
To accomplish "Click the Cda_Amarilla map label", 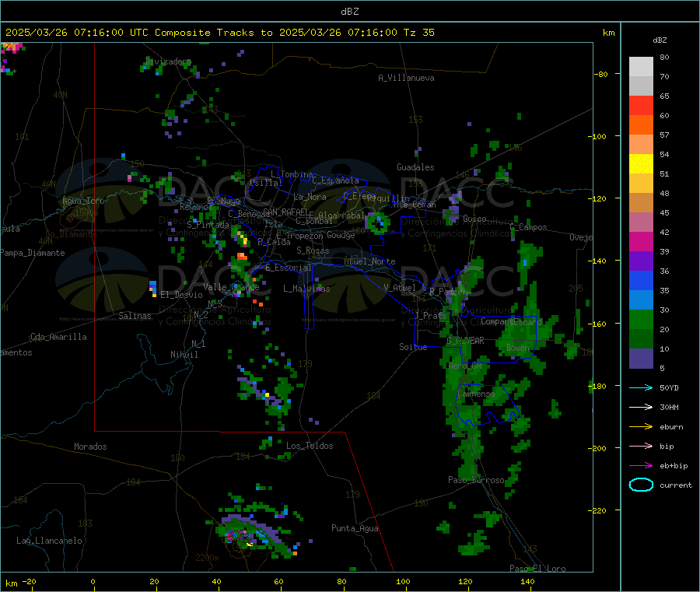I will (59, 337).
